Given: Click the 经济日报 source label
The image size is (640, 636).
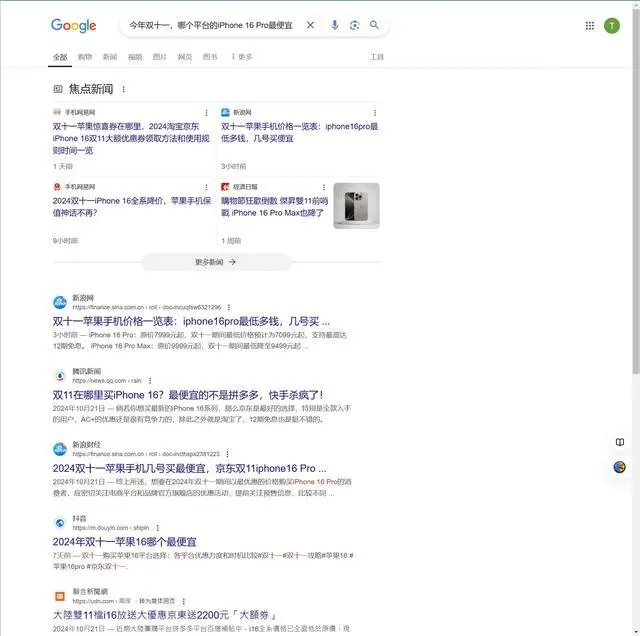Looking at the screenshot, I should [245, 187].
